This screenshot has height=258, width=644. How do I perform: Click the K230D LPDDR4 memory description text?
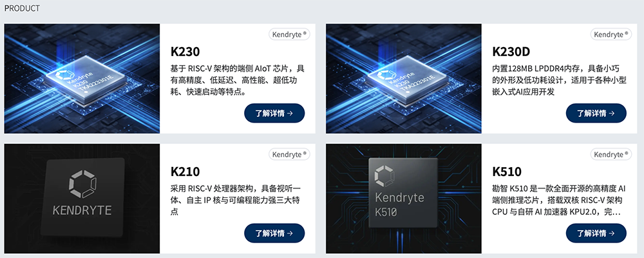560,80
